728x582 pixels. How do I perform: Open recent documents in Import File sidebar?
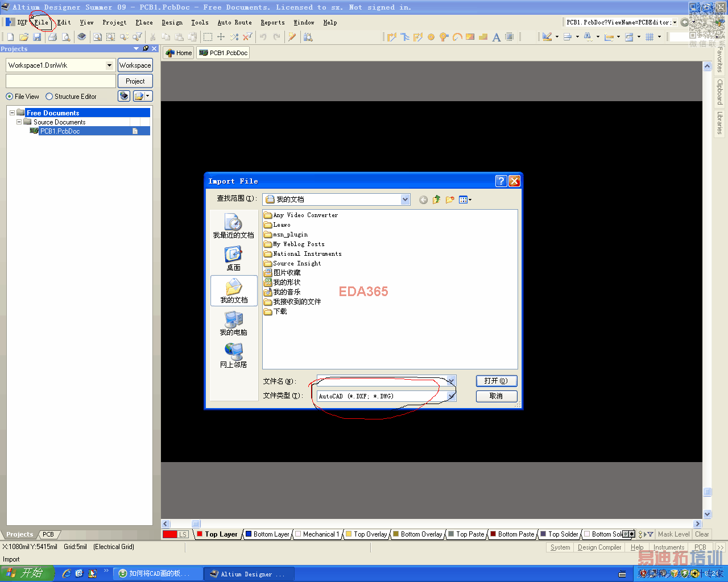pos(233,226)
